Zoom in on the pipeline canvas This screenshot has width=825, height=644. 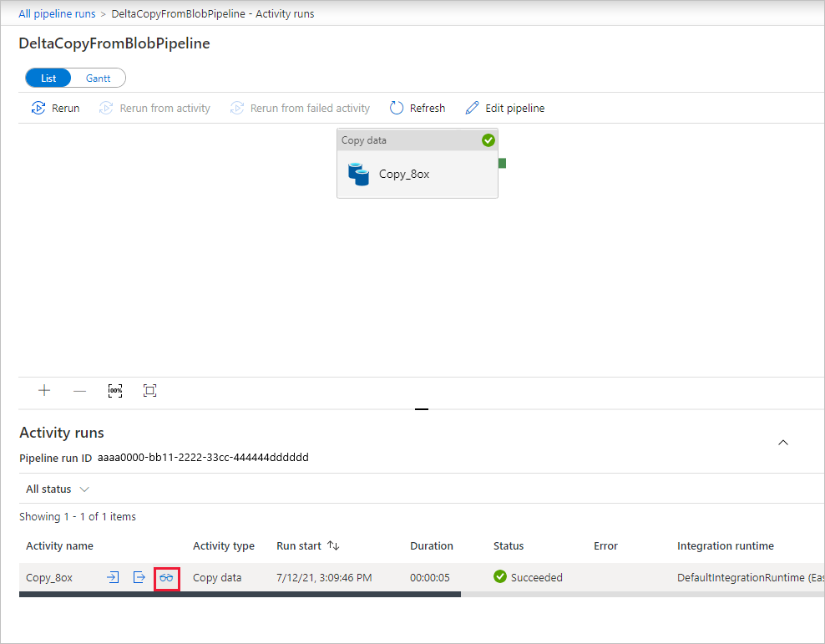point(44,390)
